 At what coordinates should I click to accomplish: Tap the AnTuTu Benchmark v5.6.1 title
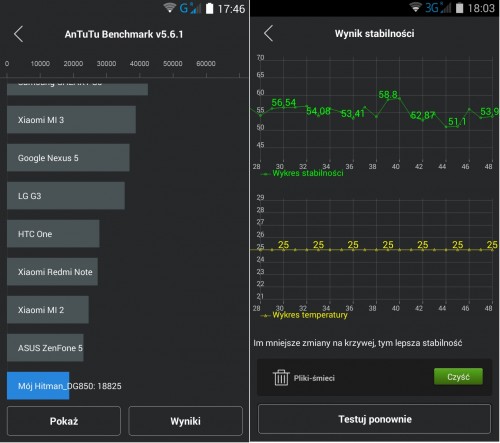tap(124, 34)
